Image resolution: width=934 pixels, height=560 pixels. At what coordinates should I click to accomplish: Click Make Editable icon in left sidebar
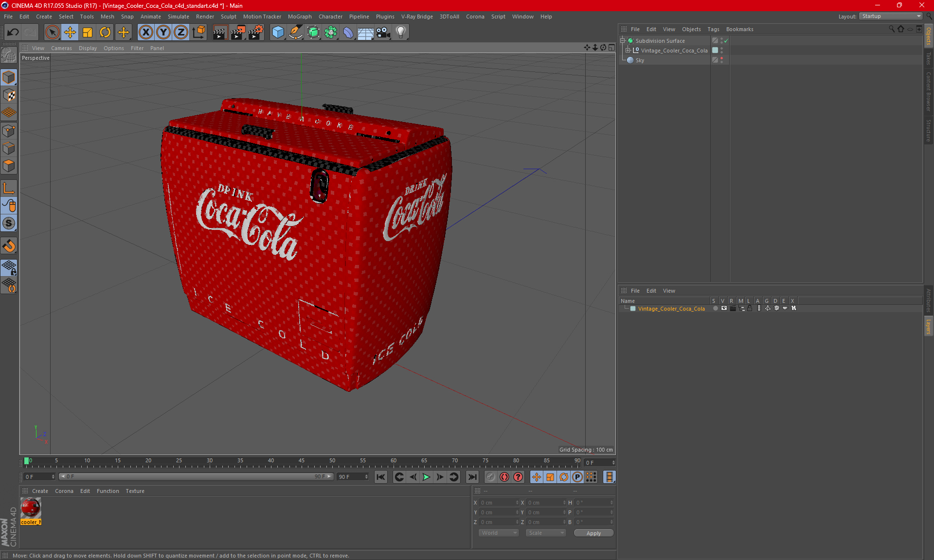tap(9, 56)
